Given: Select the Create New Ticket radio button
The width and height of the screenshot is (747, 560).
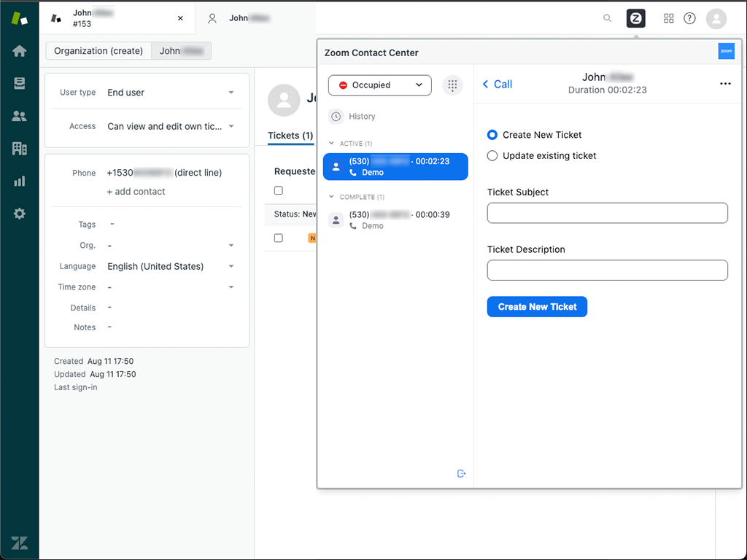Looking at the screenshot, I should pos(492,135).
